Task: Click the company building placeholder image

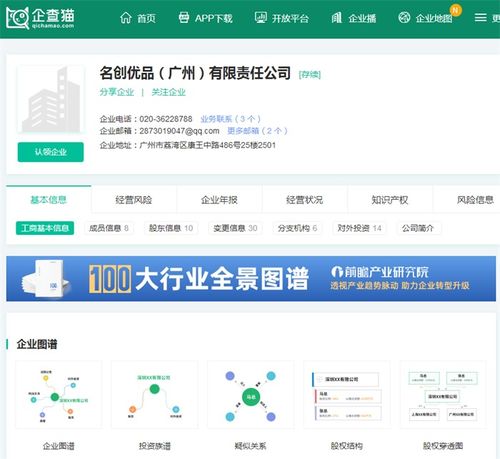Action: tap(51, 100)
